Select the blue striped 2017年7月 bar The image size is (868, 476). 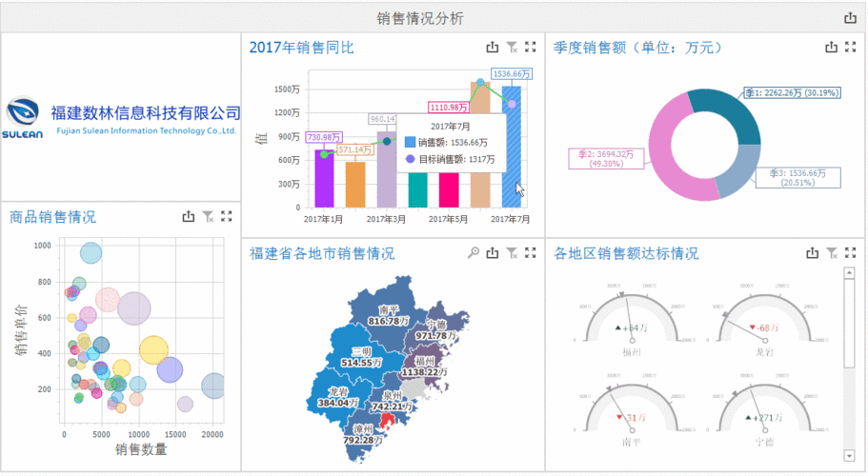pos(512,147)
